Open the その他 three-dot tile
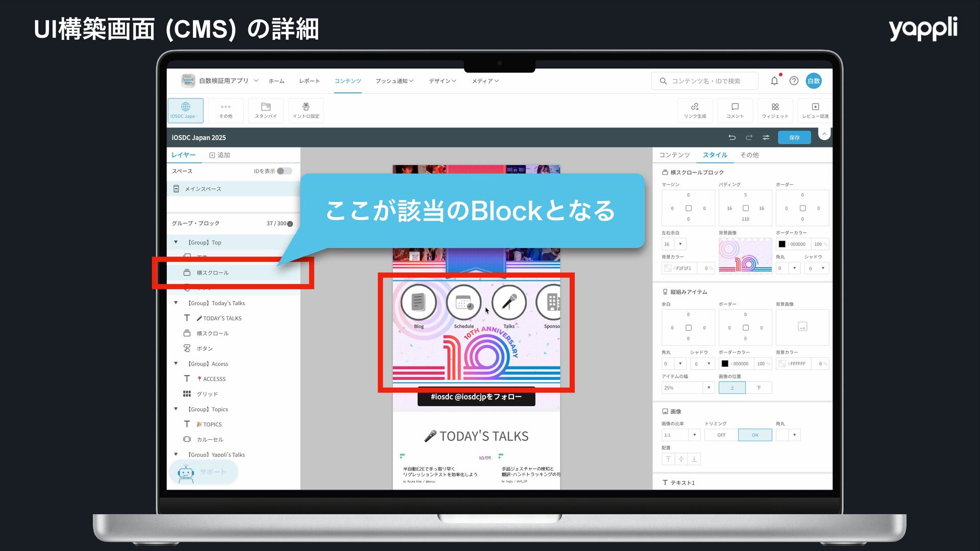 226,110
